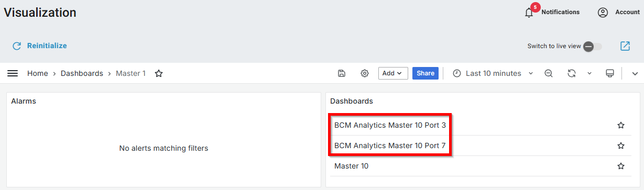The height and width of the screenshot is (190, 644).
Task: Star the Master 10 dashboard entry
Action: (621, 166)
